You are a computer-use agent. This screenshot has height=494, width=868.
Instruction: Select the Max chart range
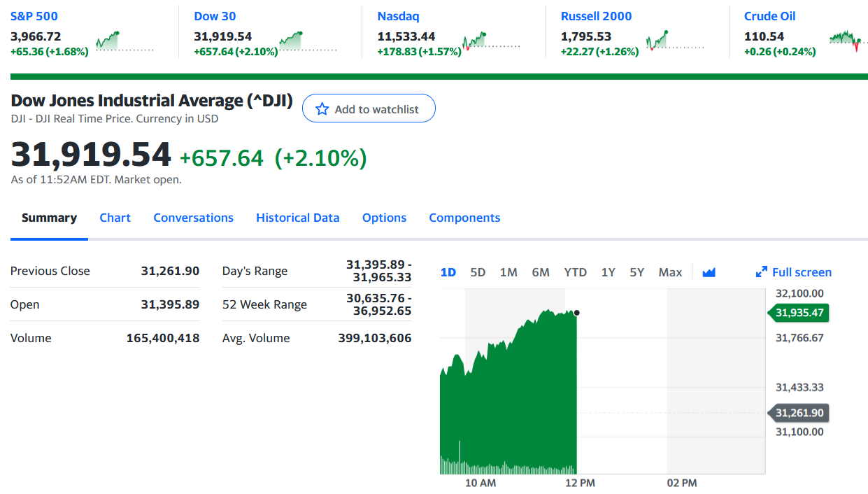[670, 272]
